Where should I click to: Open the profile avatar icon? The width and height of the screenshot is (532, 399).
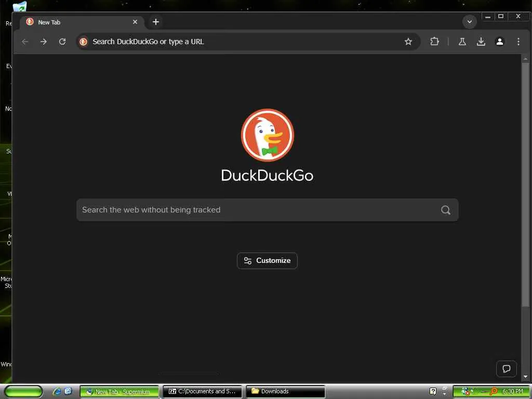coord(499,42)
